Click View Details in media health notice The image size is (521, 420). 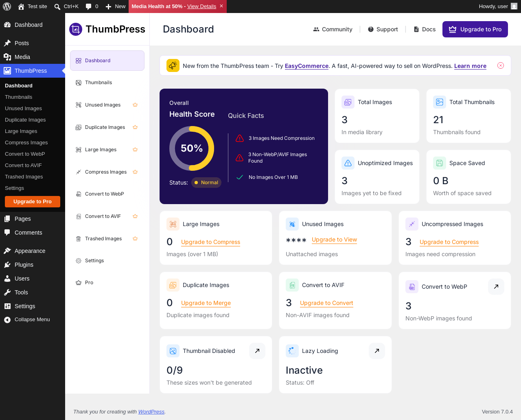click(x=201, y=7)
